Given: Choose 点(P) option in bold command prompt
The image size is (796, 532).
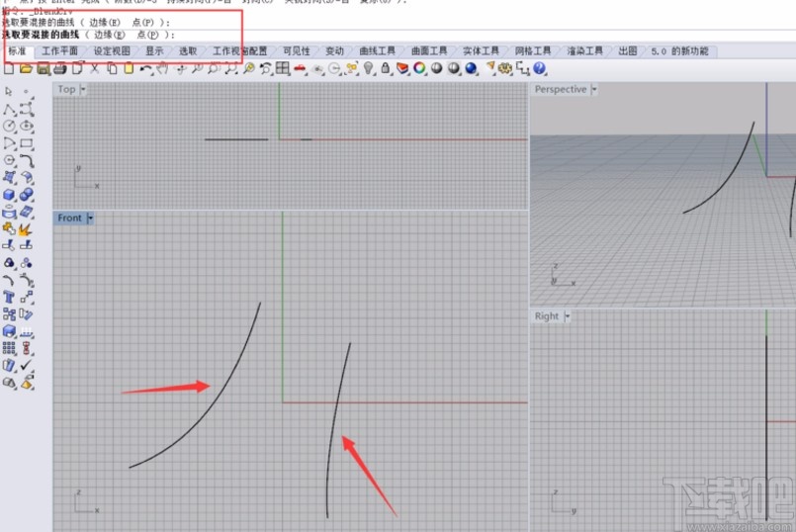Looking at the screenshot, I should pos(147,35).
